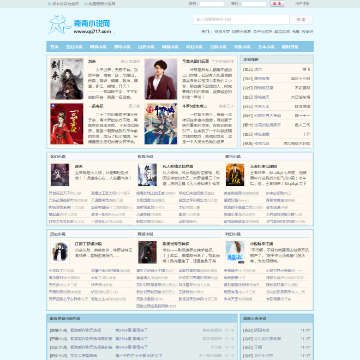Screen dimensions: 360x360
Task: Click the 青青小说网 logo
Action: pos(81,25)
